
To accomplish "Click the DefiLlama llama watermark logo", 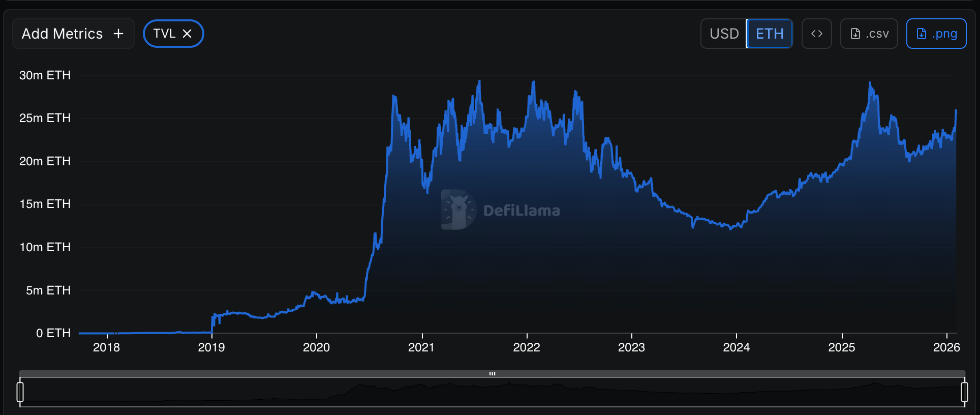I will pos(458,210).
